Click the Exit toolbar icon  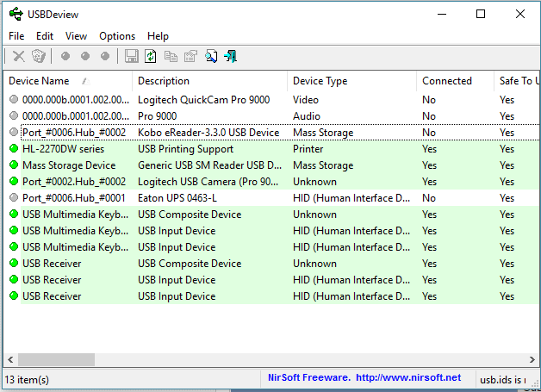(230, 57)
